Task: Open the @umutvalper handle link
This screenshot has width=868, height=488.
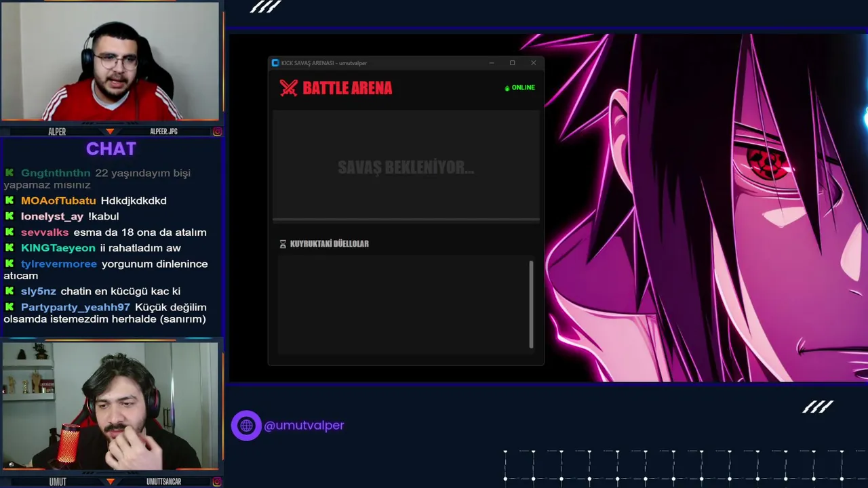Action: (304, 426)
